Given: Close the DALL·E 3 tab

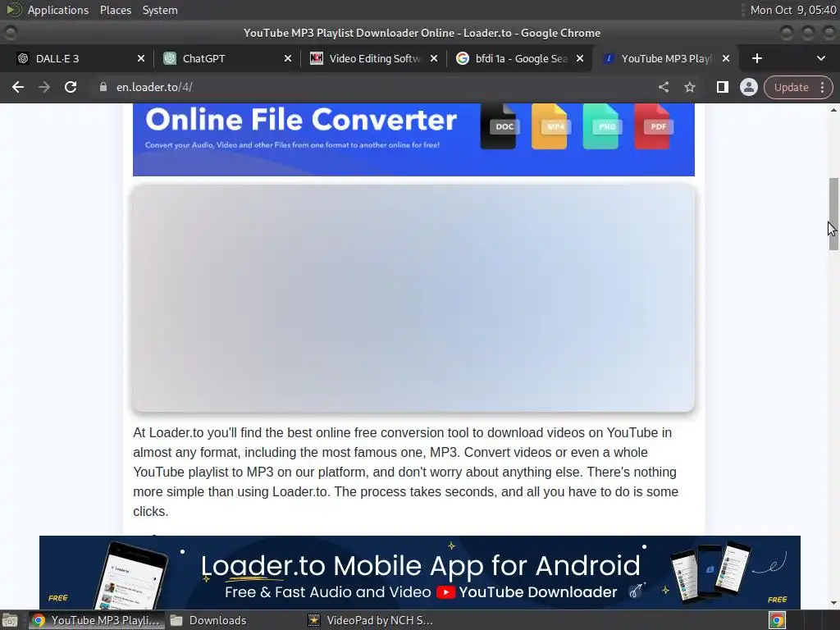Looking at the screenshot, I should click(141, 58).
